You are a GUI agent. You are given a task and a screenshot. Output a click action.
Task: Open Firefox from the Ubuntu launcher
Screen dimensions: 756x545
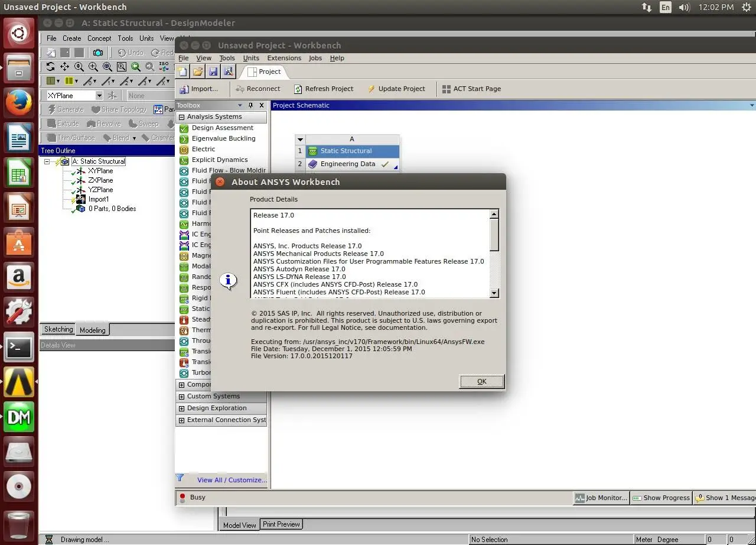19,104
